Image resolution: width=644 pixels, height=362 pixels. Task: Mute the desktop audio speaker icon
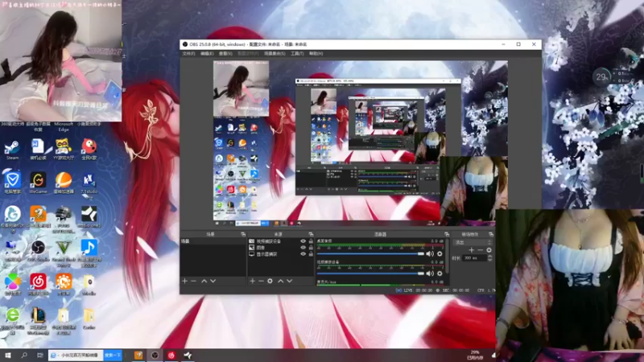pos(430,253)
